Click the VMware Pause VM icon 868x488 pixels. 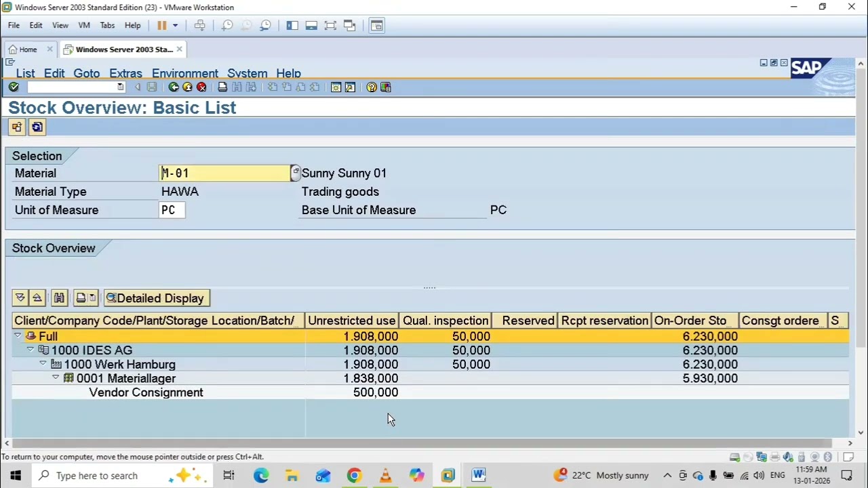pos(162,25)
